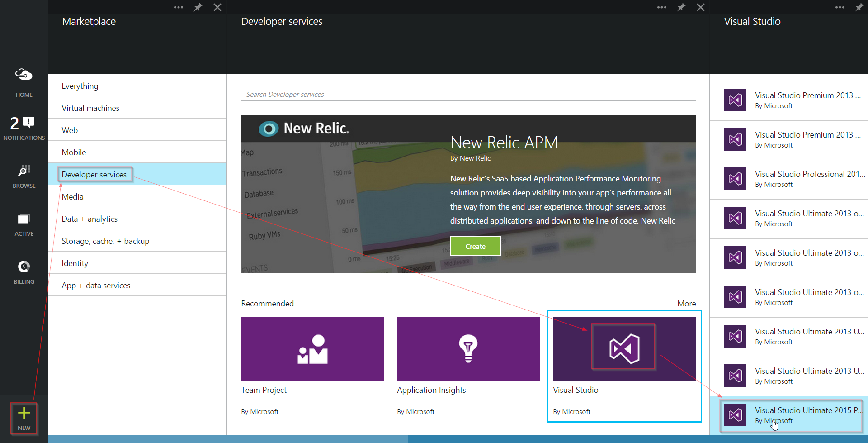The height and width of the screenshot is (443, 868).
Task: Pin the Marketplace blade
Action: point(198,7)
